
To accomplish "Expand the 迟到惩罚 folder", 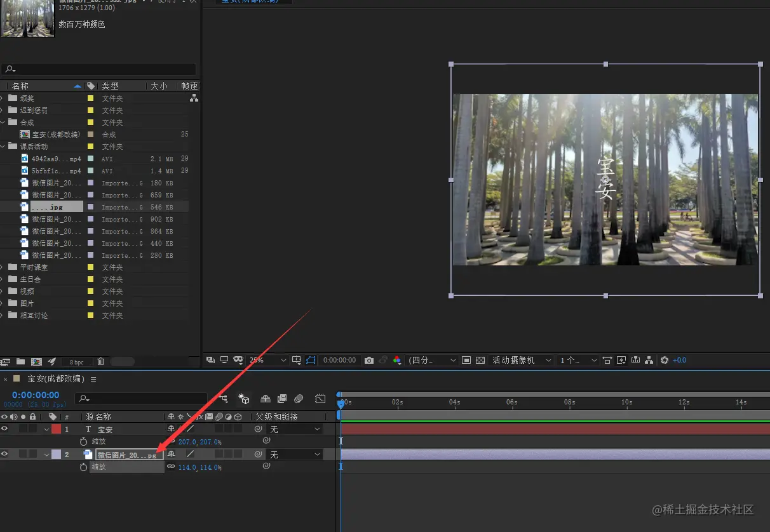I will coord(2,110).
